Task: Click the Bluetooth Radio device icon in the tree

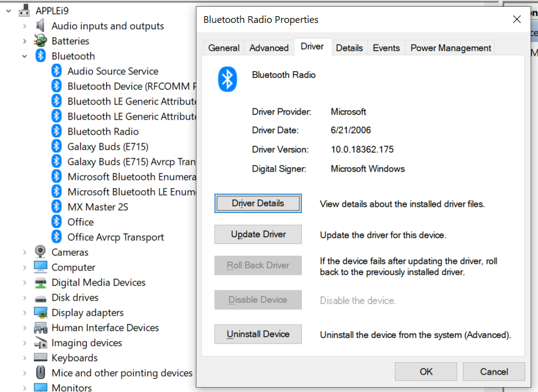Action: [56, 131]
